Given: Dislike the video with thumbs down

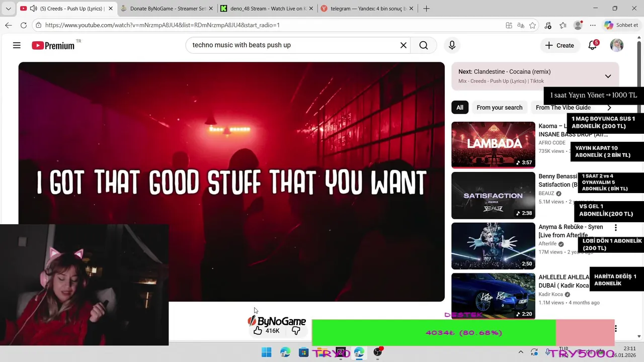Looking at the screenshot, I should [296, 330].
